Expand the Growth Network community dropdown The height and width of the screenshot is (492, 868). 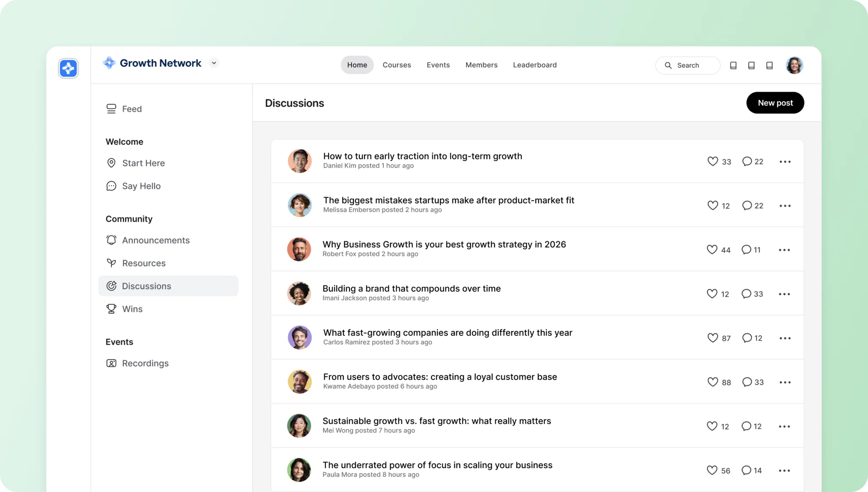214,63
